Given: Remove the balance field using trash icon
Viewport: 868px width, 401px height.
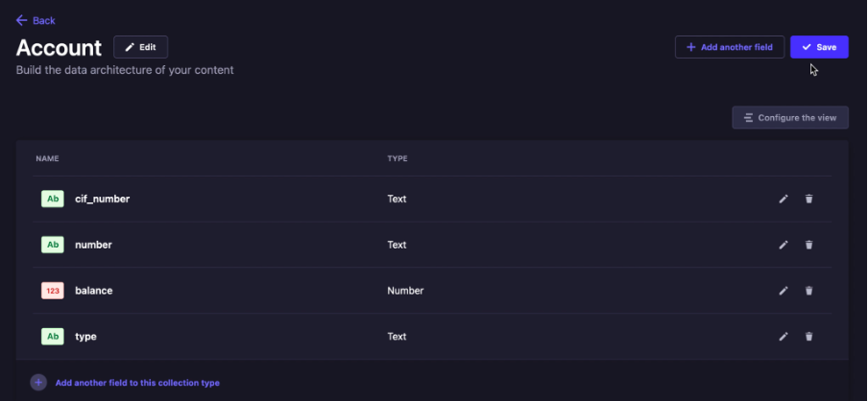Looking at the screenshot, I should 808,291.
